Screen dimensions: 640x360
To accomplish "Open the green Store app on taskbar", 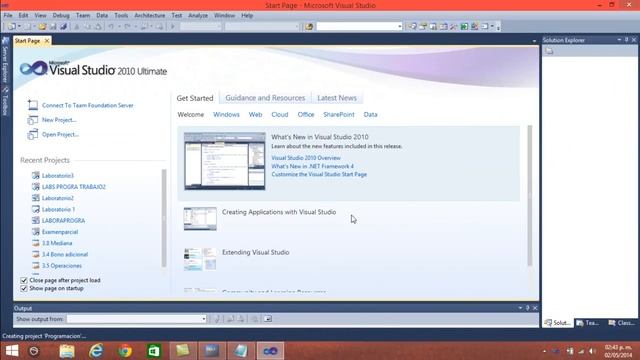I will 154,351.
